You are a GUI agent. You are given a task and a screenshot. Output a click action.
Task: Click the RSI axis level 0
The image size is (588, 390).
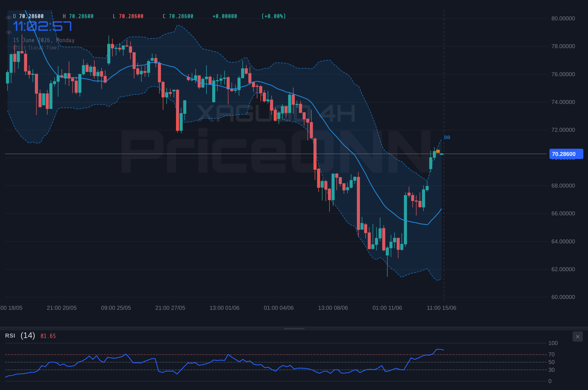(550, 381)
